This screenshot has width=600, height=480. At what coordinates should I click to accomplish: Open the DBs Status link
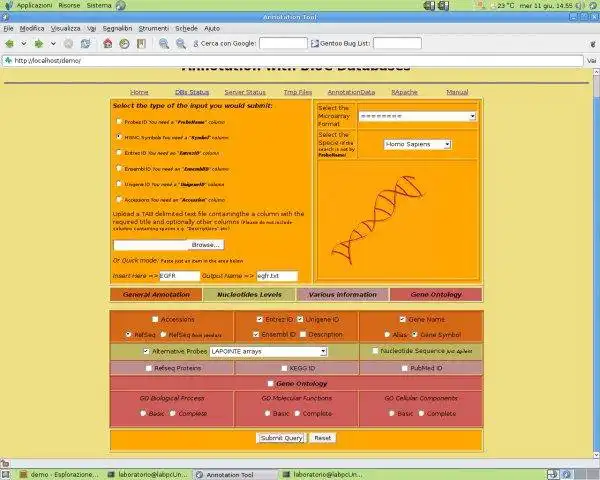click(x=192, y=92)
